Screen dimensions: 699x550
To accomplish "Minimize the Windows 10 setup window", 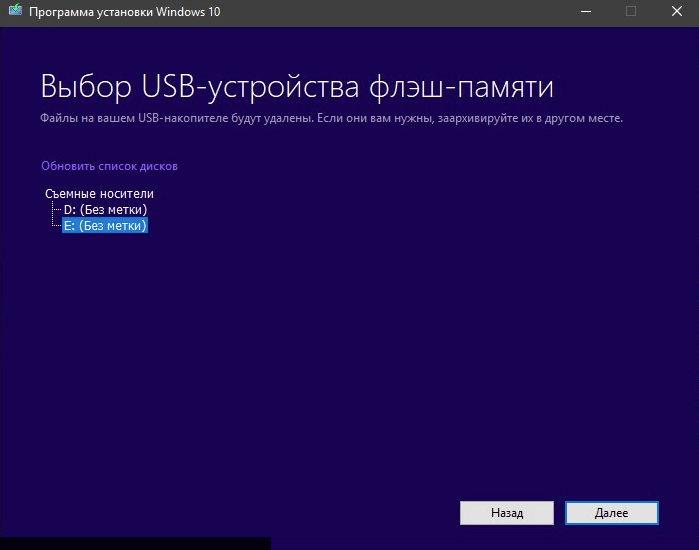I will tap(586, 12).
